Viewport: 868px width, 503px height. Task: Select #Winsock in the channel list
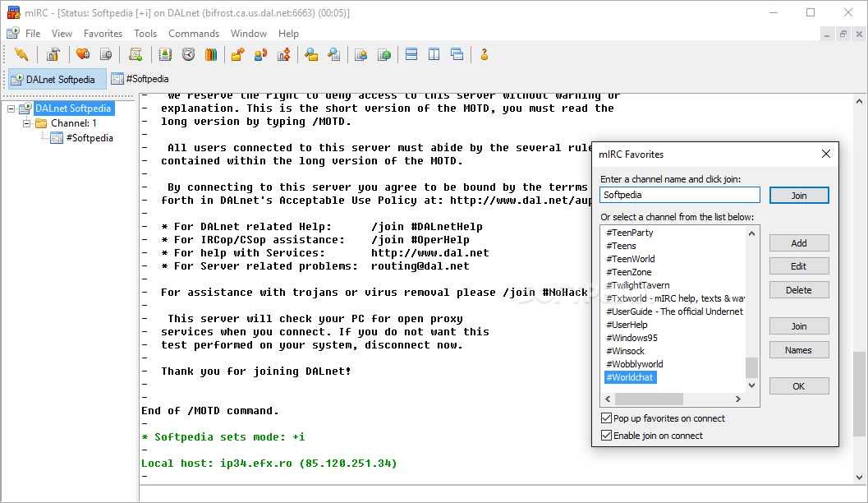[625, 351]
